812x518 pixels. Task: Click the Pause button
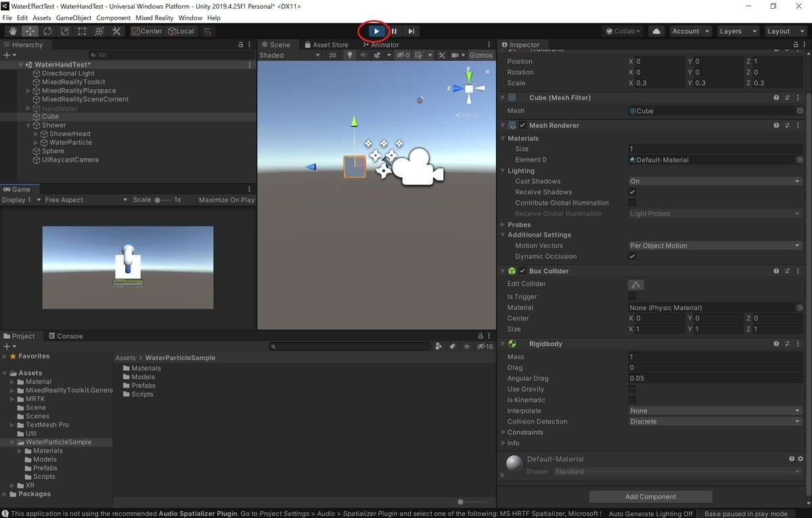click(x=394, y=31)
